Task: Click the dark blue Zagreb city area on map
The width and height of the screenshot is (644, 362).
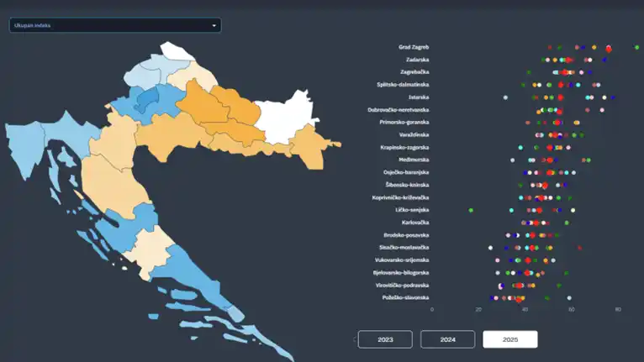Action: coord(146,99)
